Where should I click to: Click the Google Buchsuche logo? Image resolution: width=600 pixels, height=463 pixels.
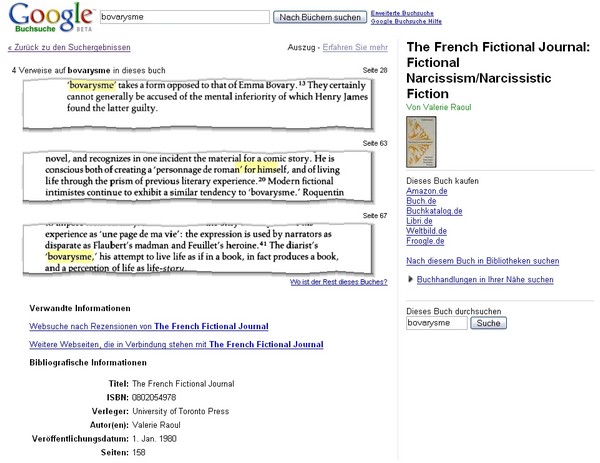point(47,17)
